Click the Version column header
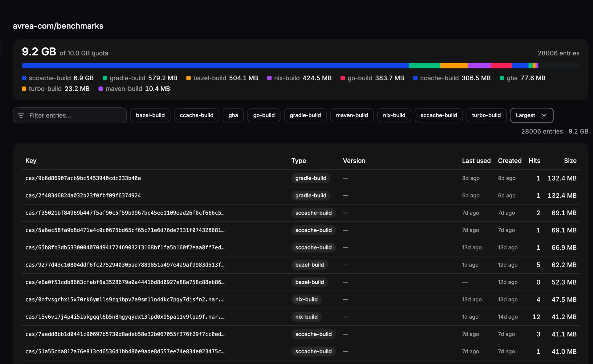This screenshot has width=593, height=364. pos(354,161)
